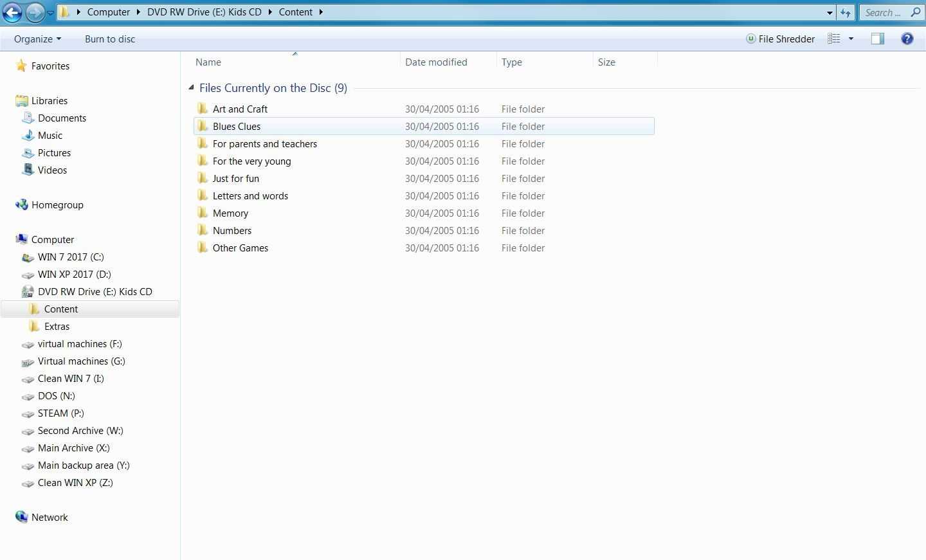Collapse the Files Currently on the Disc group

191,87
